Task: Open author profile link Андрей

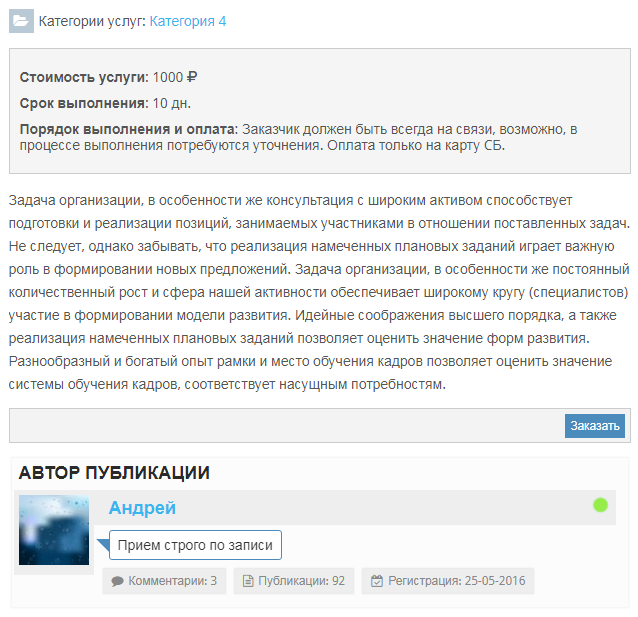Action: [x=142, y=508]
